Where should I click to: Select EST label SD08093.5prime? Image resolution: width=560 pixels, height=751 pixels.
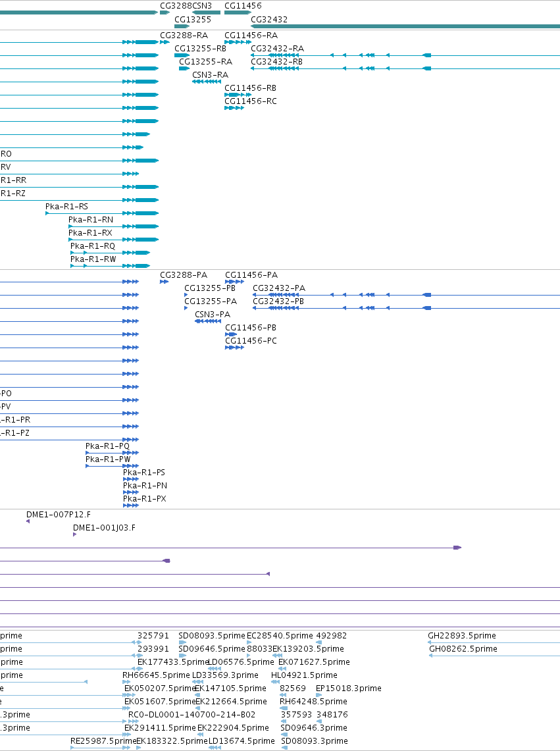pyautogui.click(x=212, y=636)
